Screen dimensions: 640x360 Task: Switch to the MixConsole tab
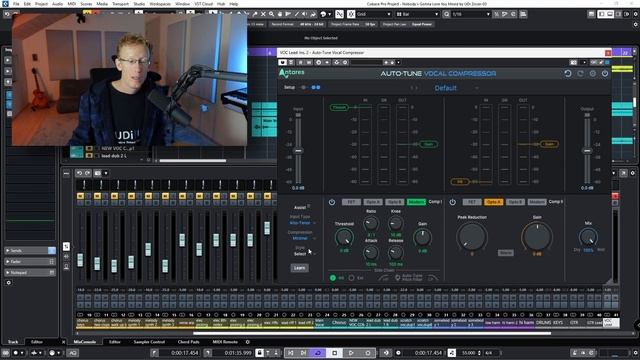(x=84, y=342)
